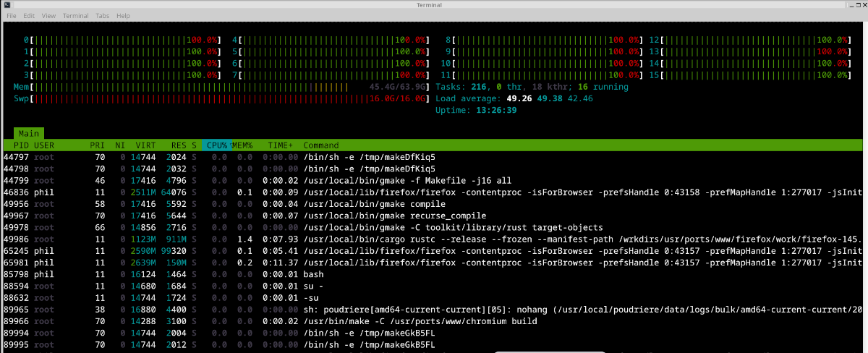The width and height of the screenshot is (868, 353).
Task: Open the View menu
Action: point(48,15)
